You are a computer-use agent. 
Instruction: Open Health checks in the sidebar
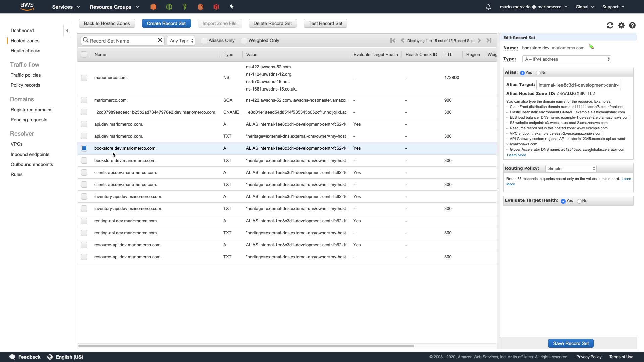(x=25, y=51)
